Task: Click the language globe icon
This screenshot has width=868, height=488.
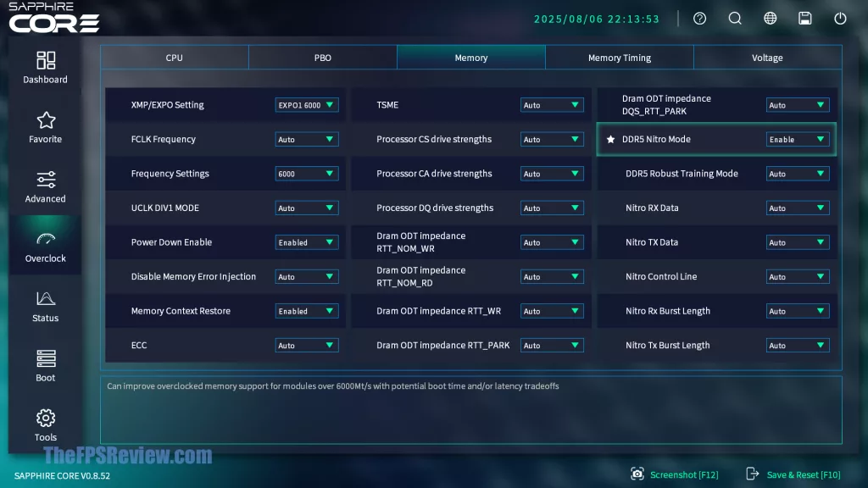Action: coord(770,19)
